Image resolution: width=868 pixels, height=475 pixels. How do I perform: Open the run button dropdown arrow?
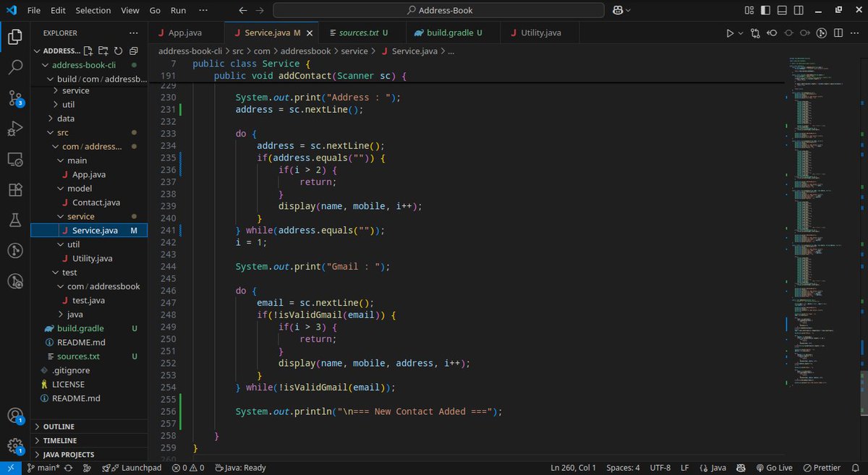pos(741,33)
